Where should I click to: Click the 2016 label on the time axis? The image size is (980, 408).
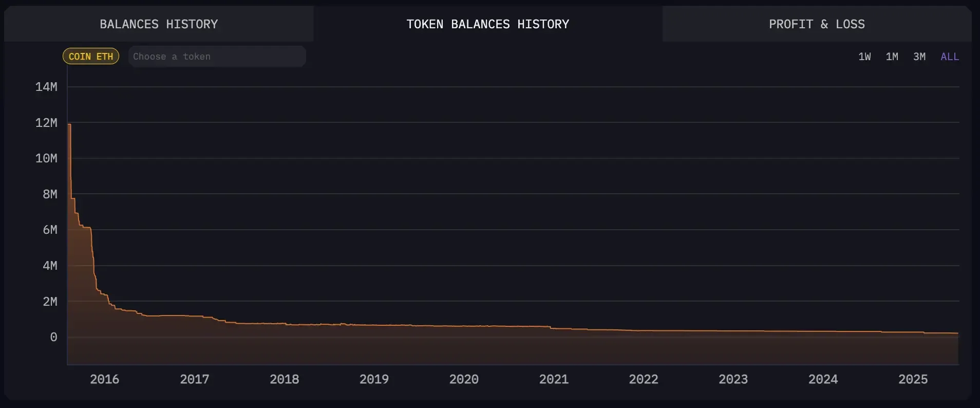[104, 379]
